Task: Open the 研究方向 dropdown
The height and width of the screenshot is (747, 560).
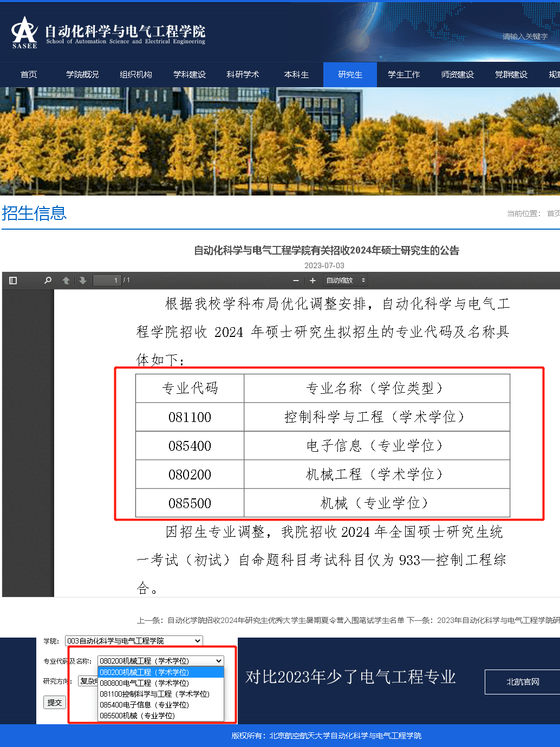Action: 88,681
